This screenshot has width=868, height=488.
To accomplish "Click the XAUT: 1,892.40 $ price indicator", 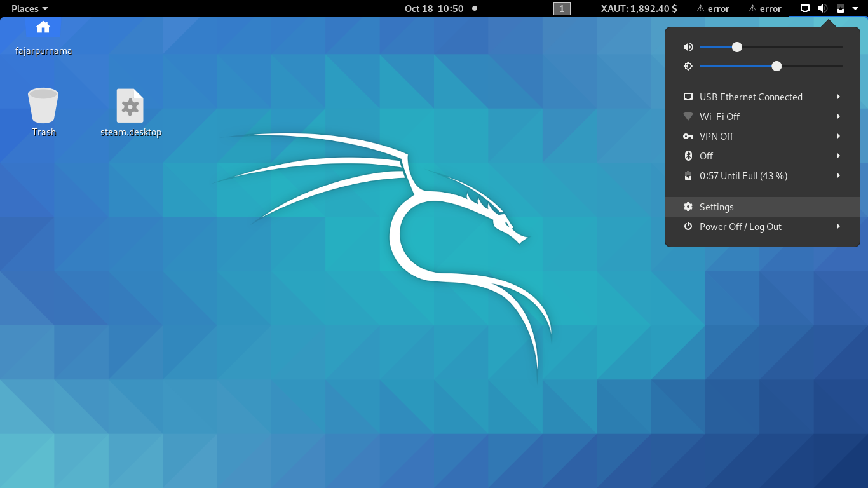I will click(639, 8).
